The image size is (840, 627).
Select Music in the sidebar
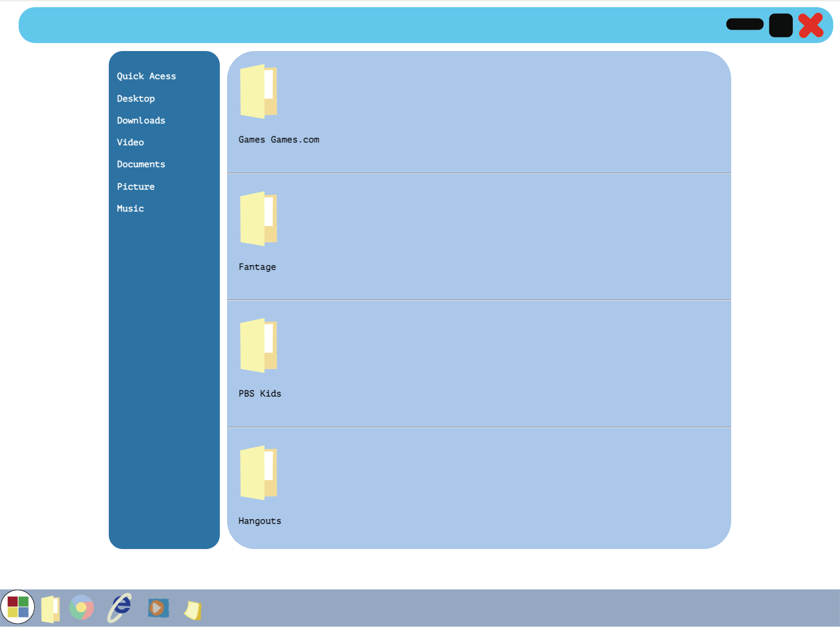pos(130,209)
